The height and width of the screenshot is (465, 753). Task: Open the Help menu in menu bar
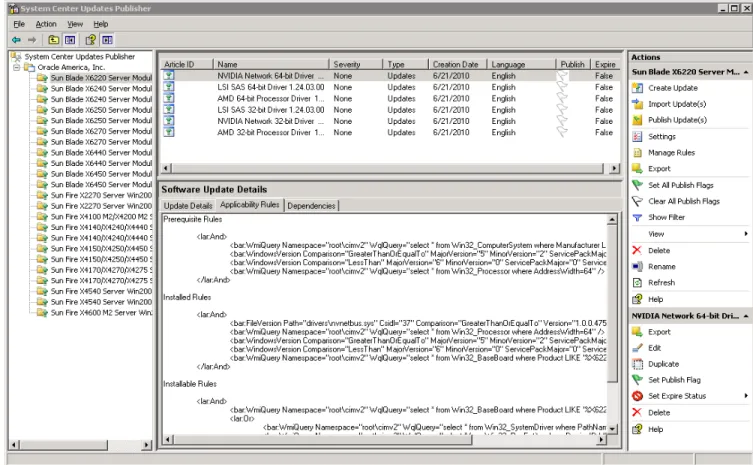(x=100, y=24)
